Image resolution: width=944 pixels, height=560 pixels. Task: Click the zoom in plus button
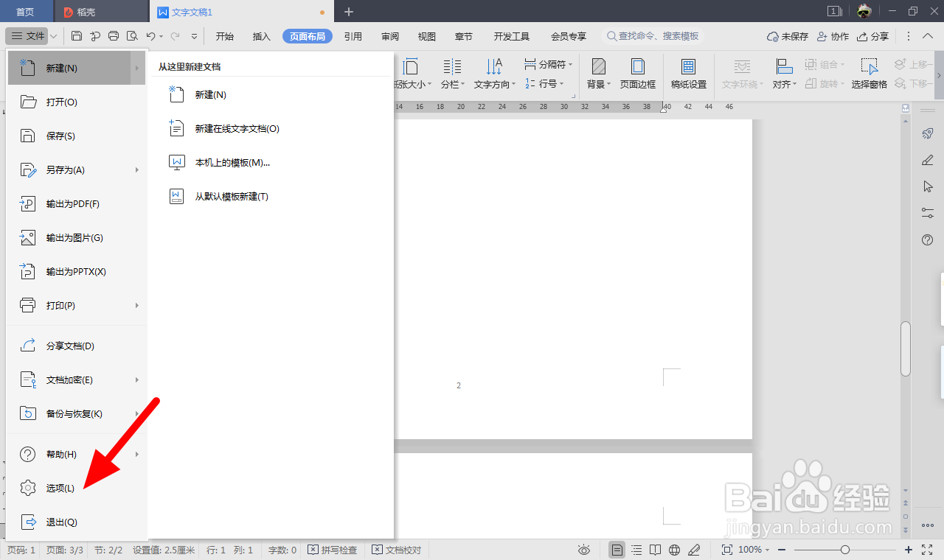point(909,550)
